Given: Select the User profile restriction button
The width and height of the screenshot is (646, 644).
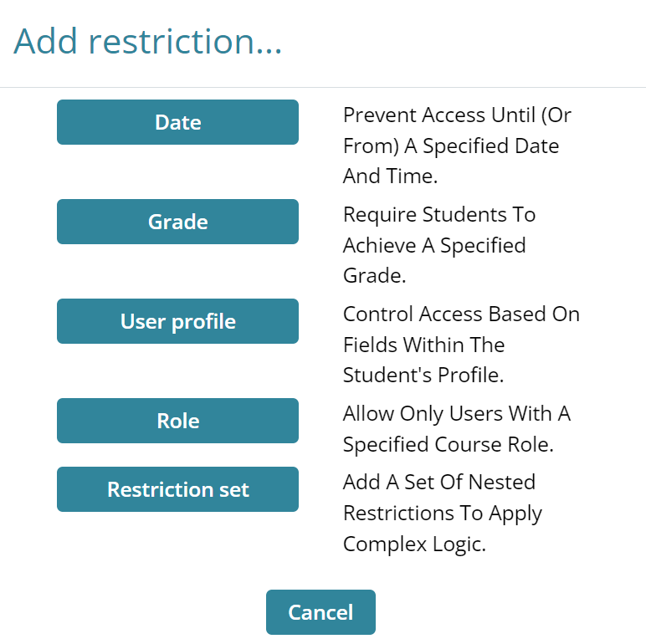Looking at the screenshot, I should [177, 321].
